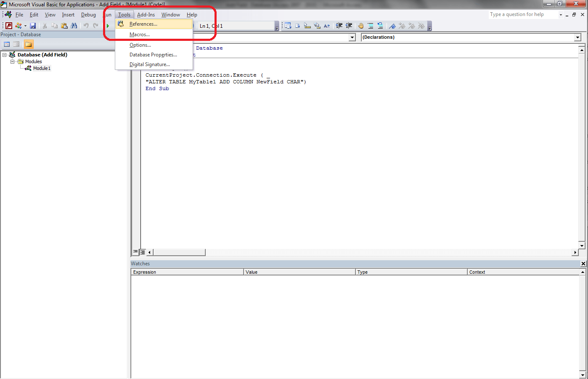
Task: Switch to Full Module View button
Action: point(143,252)
